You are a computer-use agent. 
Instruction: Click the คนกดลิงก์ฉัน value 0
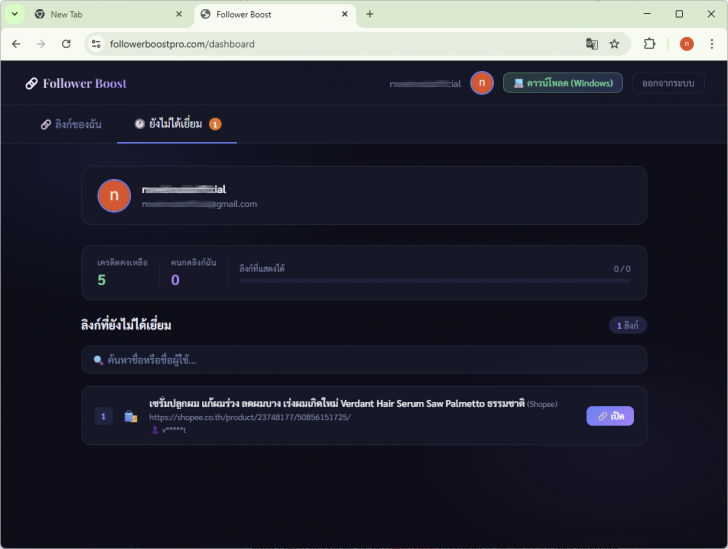[x=175, y=280]
